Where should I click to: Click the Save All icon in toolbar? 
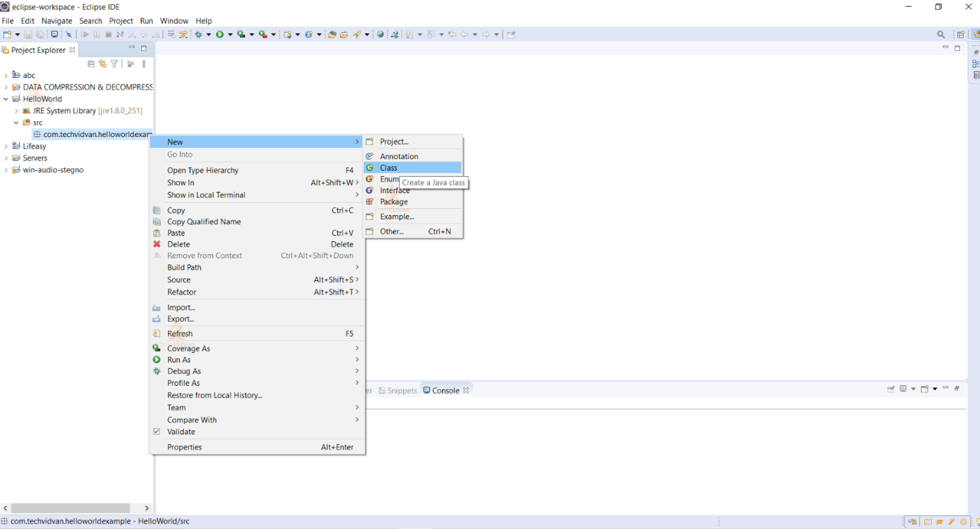(x=40, y=34)
